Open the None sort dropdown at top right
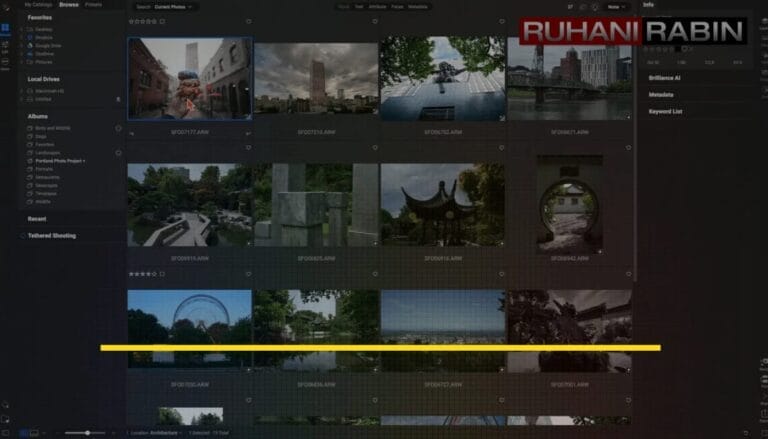This screenshot has height=439, width=768. pos(616,7)
